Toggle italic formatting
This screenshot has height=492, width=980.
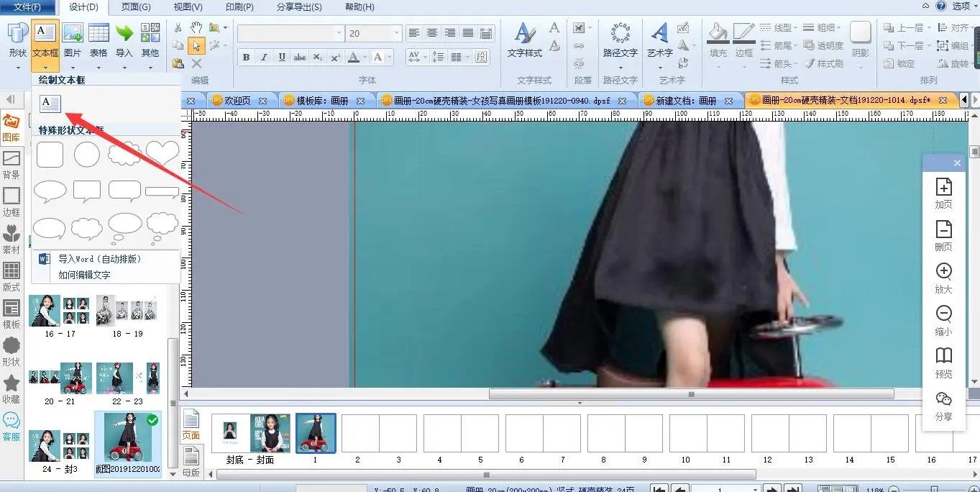(264, 58)
